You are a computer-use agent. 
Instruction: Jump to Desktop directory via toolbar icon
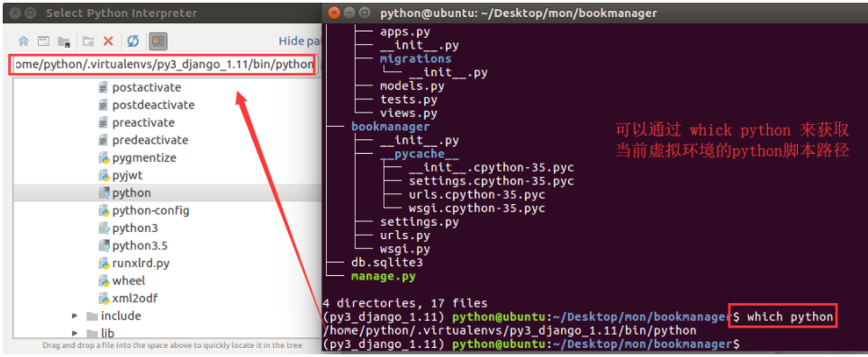click(x=44, y=41)
